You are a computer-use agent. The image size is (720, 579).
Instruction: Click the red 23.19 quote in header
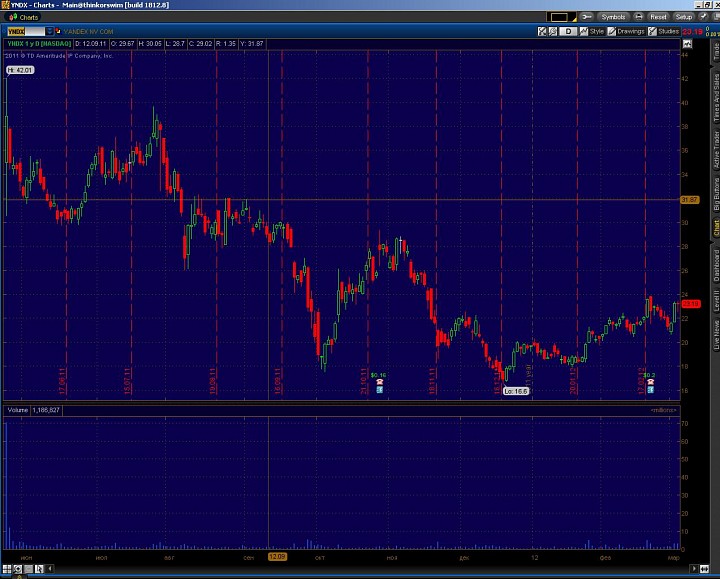[692, 32]
